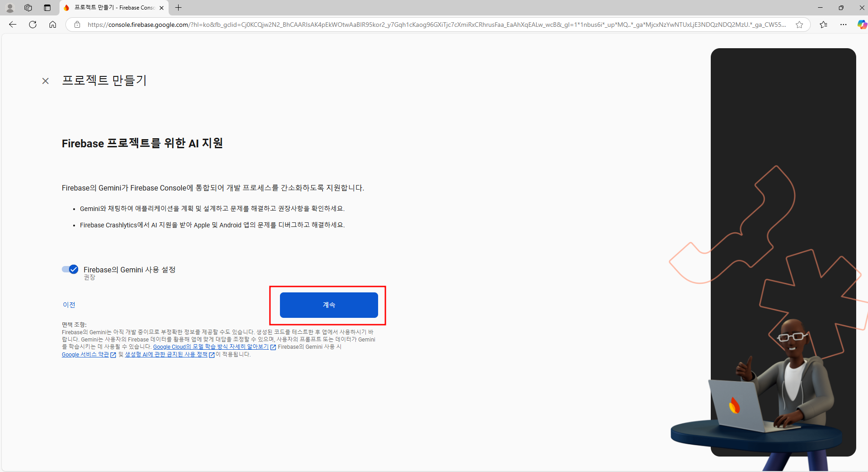Screen dimensions: 868x472
Task: Restore down the browser window
Action: [x=841, y=8]
